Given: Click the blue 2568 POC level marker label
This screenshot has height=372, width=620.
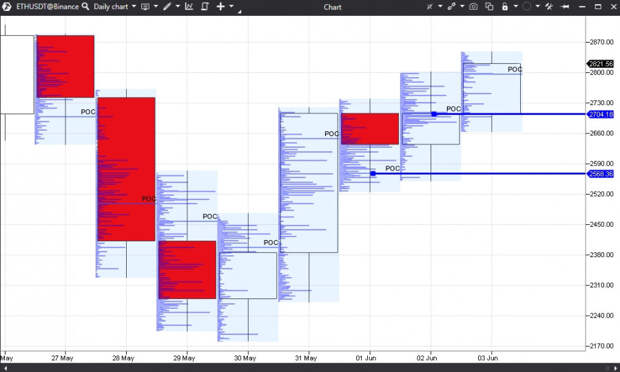Looking at the screenshot, I should pyautogui.click(x=601, y=174).
